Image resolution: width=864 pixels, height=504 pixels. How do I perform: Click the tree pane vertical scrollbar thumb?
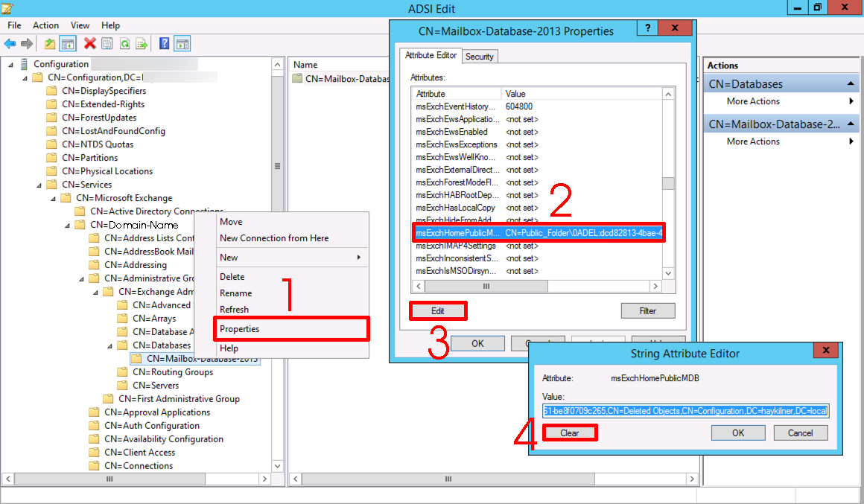pos(277,166)
